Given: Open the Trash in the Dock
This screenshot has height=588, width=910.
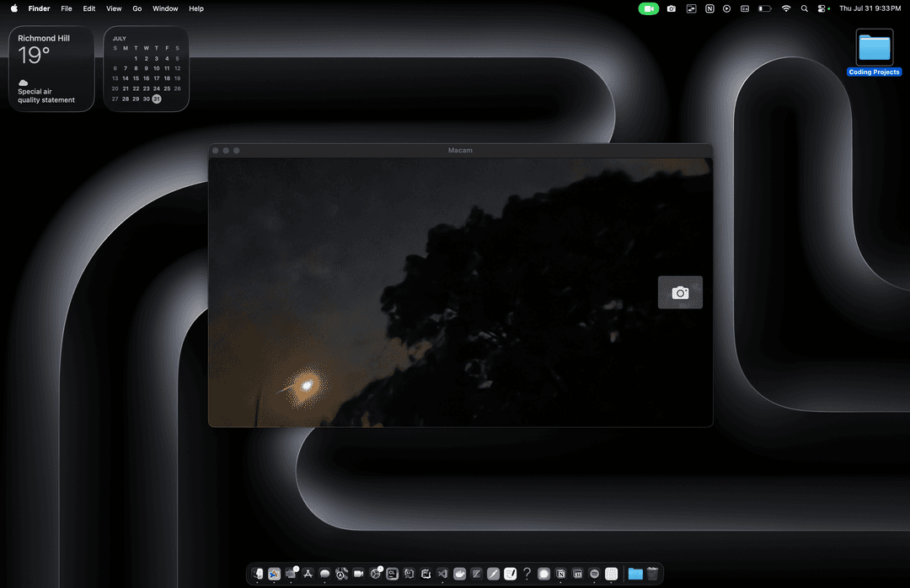Looking at the screenshot, I should (652, 574).
